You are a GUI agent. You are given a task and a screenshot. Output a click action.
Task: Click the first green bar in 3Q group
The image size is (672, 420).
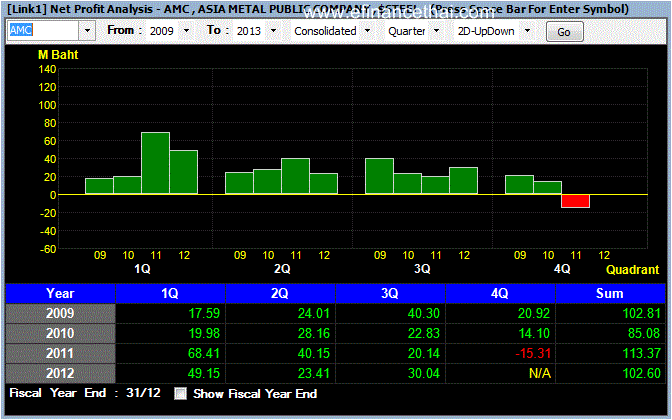click(379, 176)
